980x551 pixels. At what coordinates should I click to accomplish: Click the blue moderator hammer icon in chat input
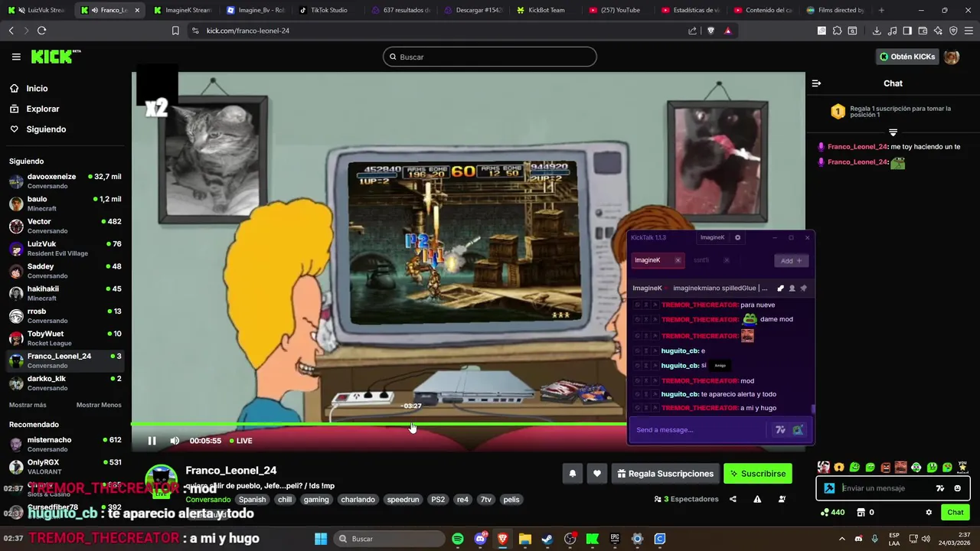(x=829, y=488)
